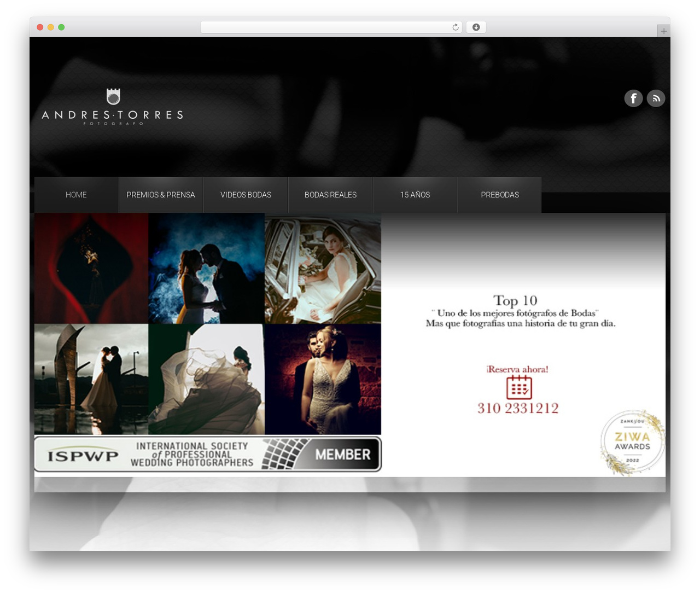This screenshot has width=700, height=593.
Task: Click the Andres Torres Fotografo logo
Action: [x=112, y=107]
